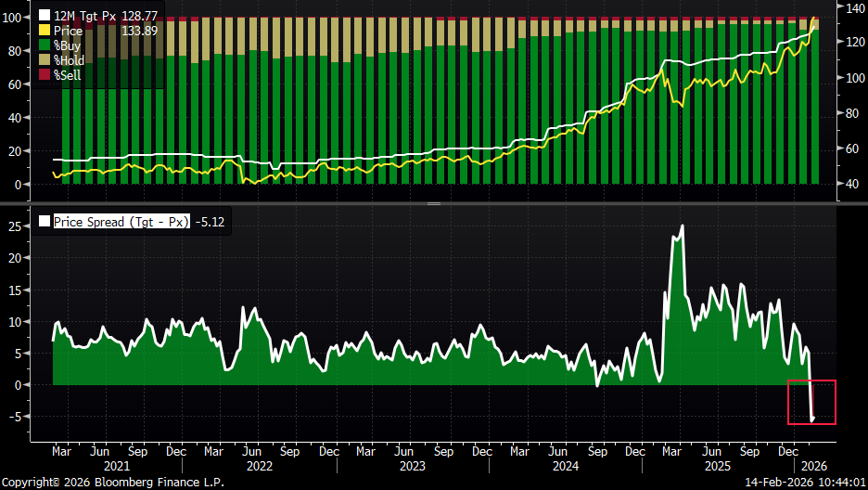Image resolution: width=868 pixels, height=490 pixels.
Task: Click the latest spread point below zero
Action: click(813, 419)
